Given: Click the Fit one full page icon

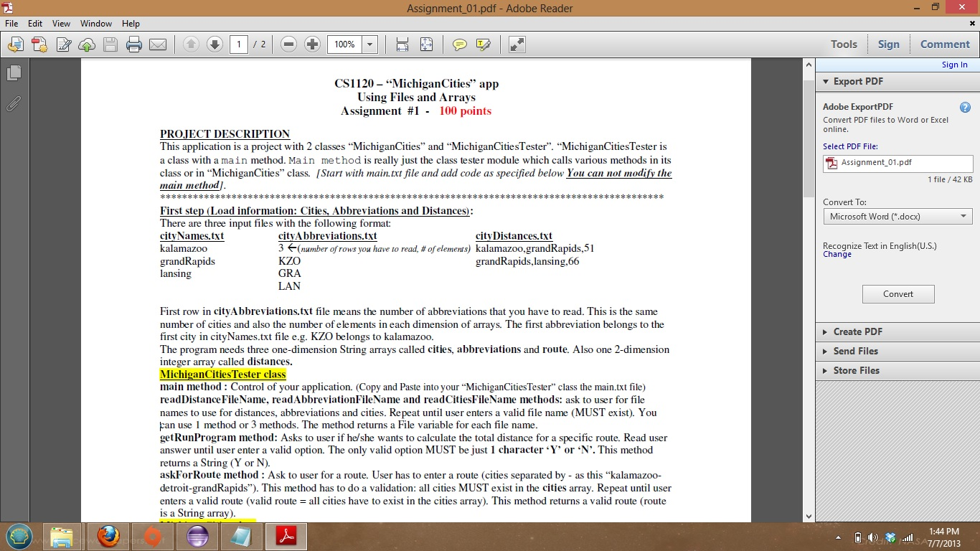Looking at the screenshot, I should (426, 44).
